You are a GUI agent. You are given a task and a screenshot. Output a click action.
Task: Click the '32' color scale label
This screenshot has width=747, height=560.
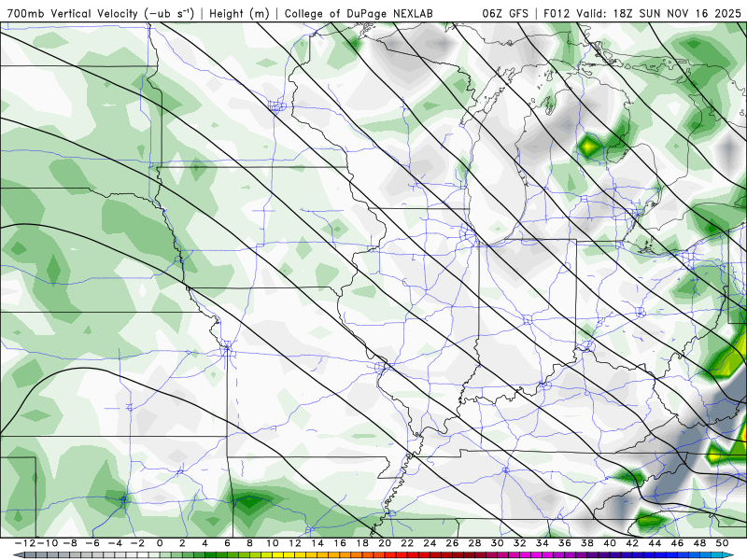pos(520,543)
